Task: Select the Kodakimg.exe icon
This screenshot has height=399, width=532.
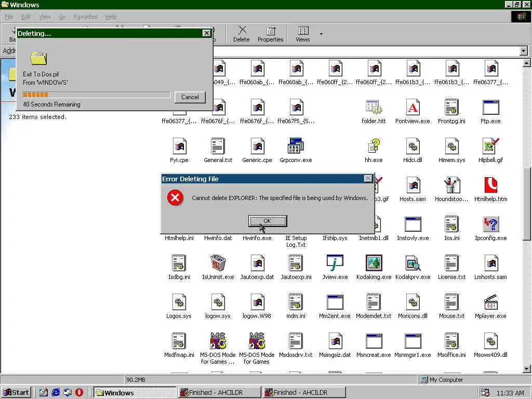Action: pos(374,263)
